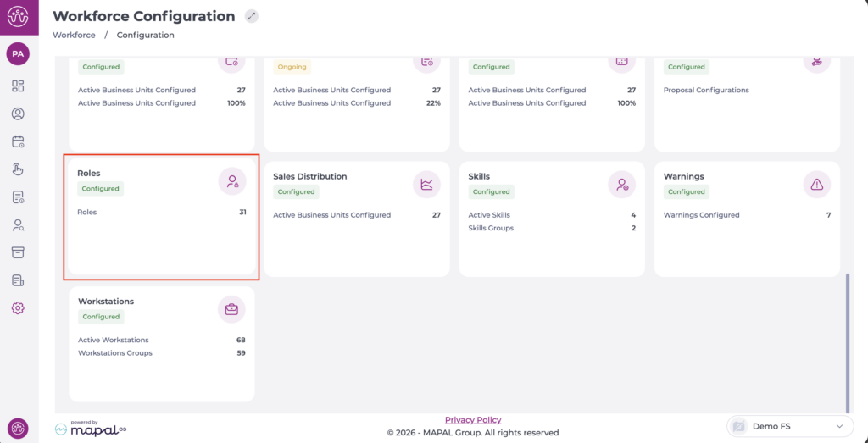Open the person search sidebar icon
This screenshot has height=443, width=868.
click(x=18, y=224)
